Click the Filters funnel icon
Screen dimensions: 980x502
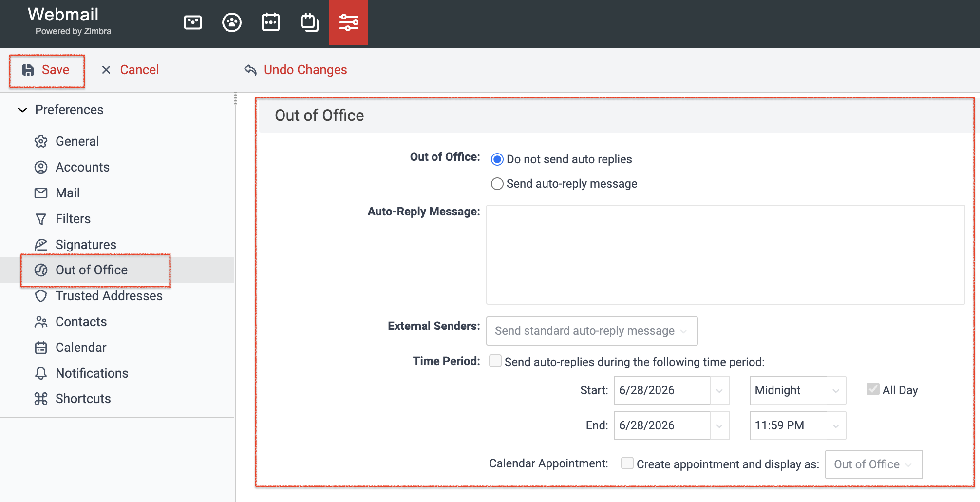pyautogui.click(x=41, y=219)
